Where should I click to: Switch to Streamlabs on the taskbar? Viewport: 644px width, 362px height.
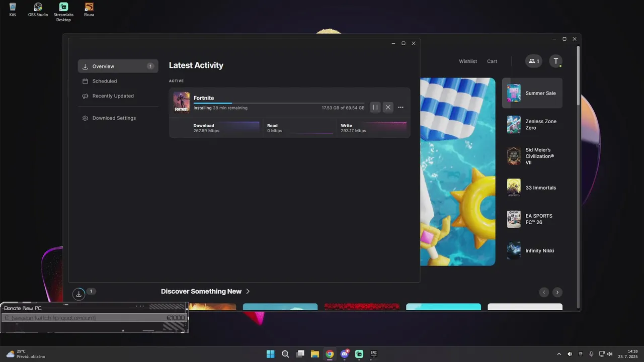click(x=359, y=354)
